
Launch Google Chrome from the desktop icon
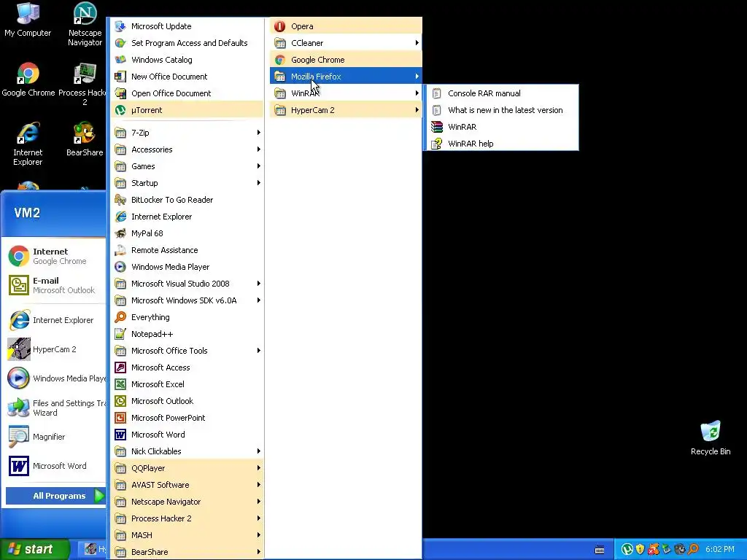tap(28, 80)
